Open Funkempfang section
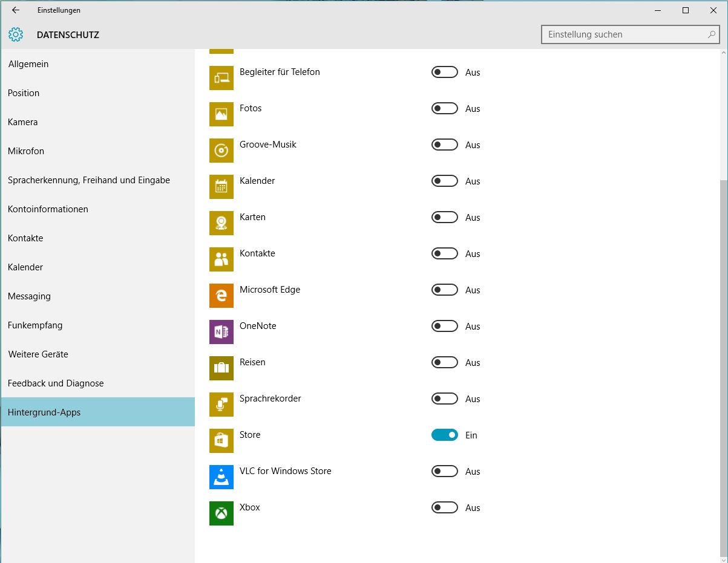Image resolution: width=728 pixels, height=563 pixels. [97, 325]
